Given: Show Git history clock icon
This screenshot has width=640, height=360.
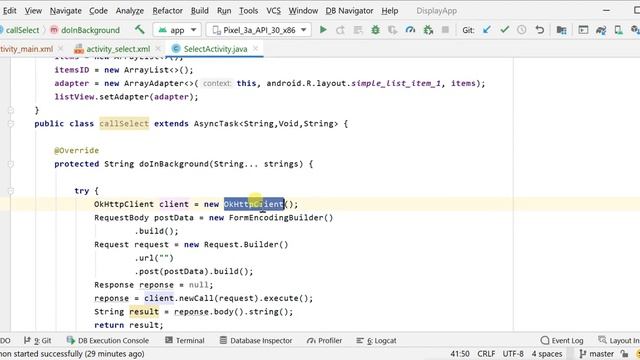Looking at the screenshot, I should point(522,30).
